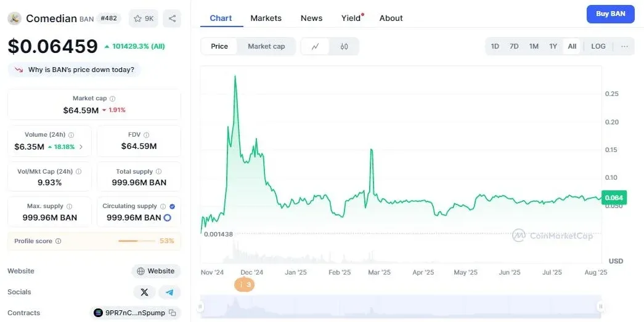This screenshot has height=322, width=644.
Task: Show Vol/Mkt Cap info icon
Action: 78,171
